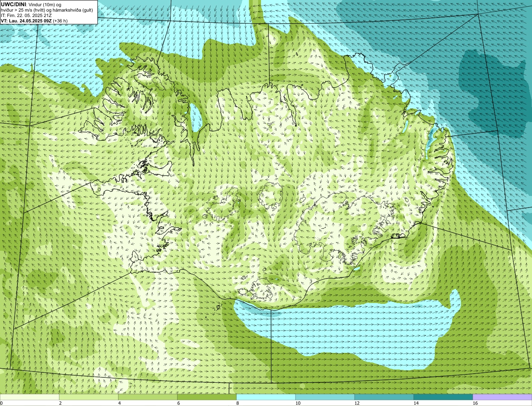Click the legend scale label "4"
Screen dimensions: 532x406
coord(119,403)
